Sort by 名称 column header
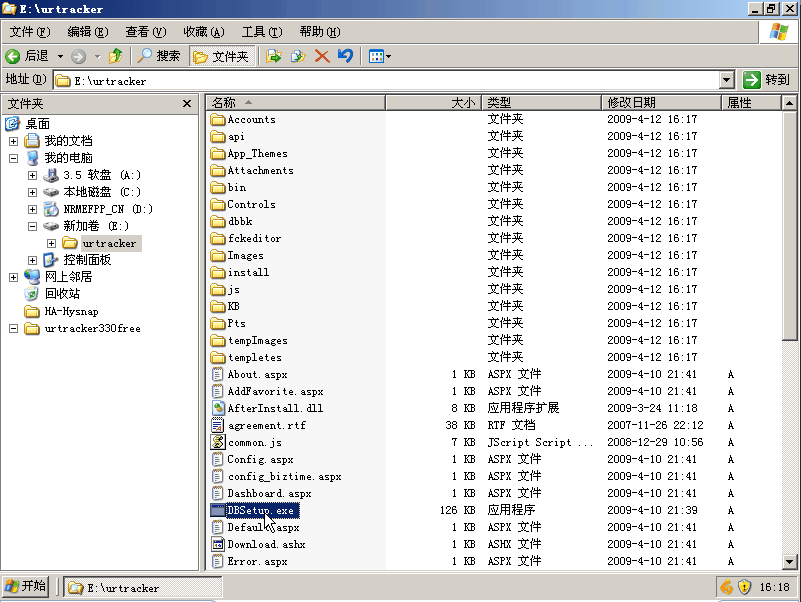Screen dimensions: 801x602 [296, 103]
